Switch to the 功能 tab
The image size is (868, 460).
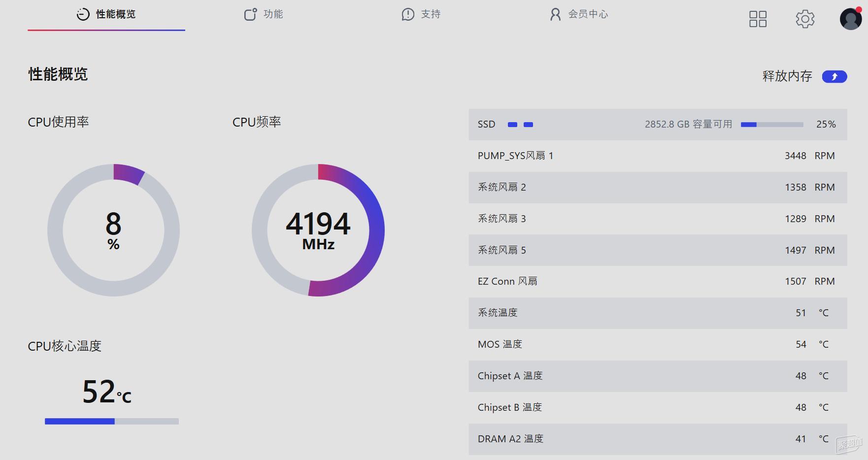coord(273,14)
